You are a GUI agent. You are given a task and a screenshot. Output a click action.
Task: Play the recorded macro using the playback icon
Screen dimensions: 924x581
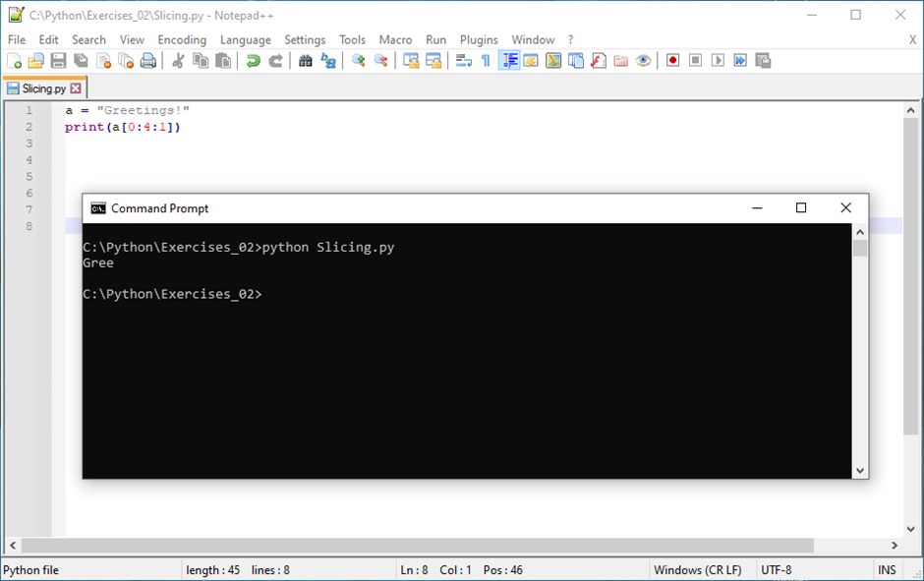(718, 61)
